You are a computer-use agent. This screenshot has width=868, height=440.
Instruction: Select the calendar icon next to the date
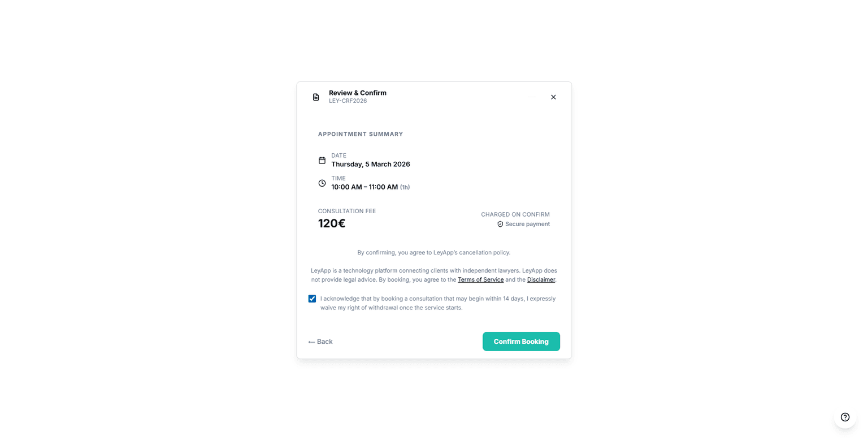322,160
